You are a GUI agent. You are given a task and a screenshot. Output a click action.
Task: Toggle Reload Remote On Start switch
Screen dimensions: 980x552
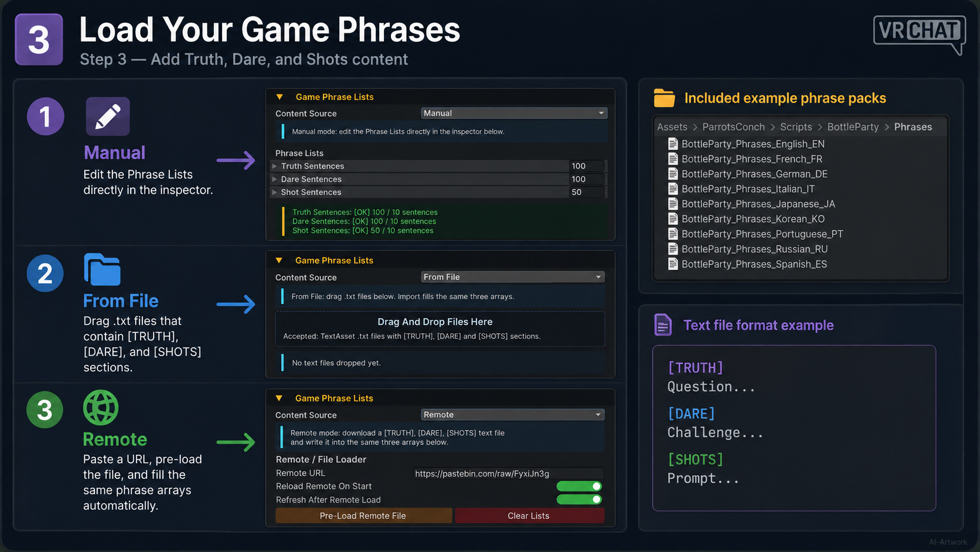(x=579, y=486)
